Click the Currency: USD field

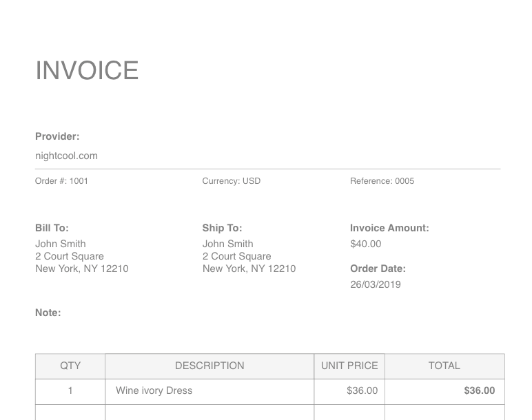231,181
